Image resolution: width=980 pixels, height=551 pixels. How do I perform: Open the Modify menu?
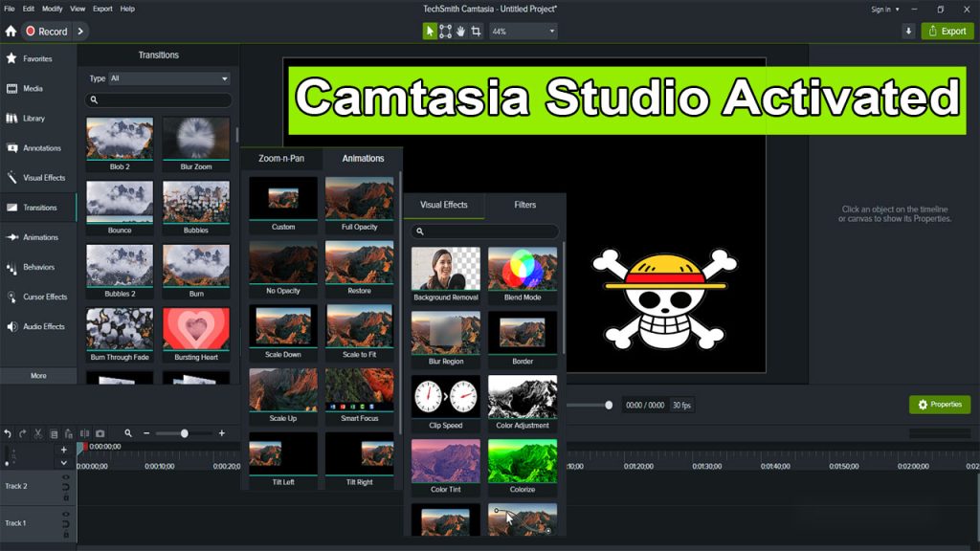(52, 9)
